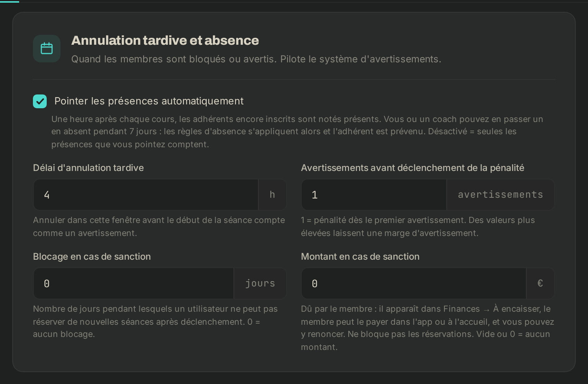Click the calendar icon beside Annulation tardive

tap(47, 49)
